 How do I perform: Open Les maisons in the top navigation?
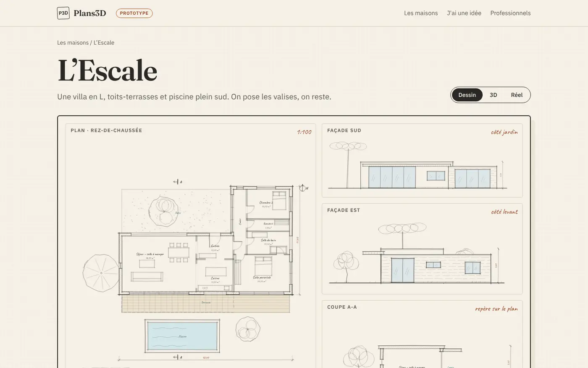[x=421, y=13]
